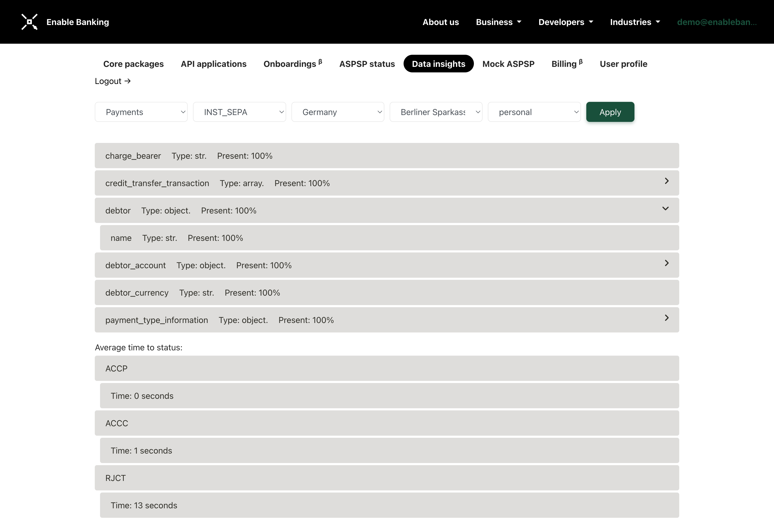Switch to the Core packages tab
This screenshot has width=774, height=532.
tap(133, 64)
